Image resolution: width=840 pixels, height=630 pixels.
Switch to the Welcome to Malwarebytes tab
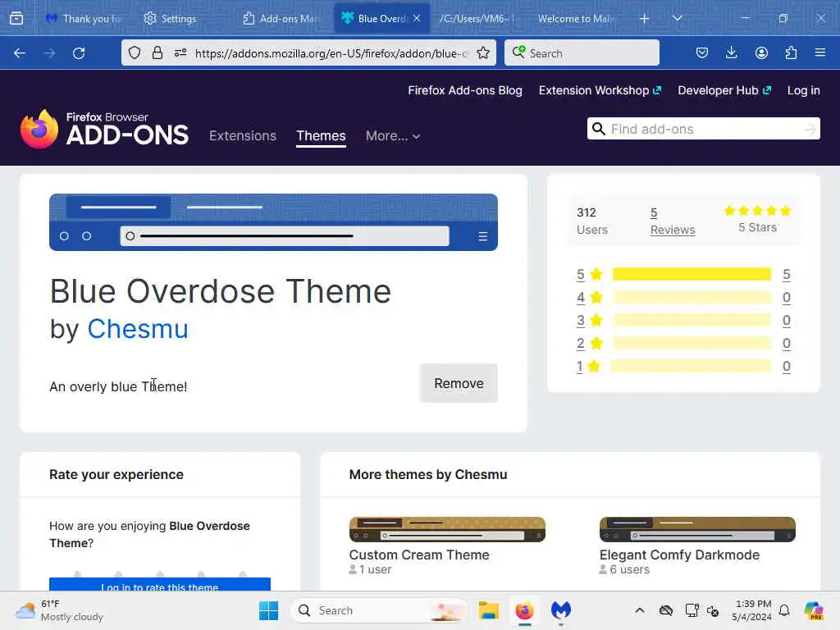click(x=574, y=19)
